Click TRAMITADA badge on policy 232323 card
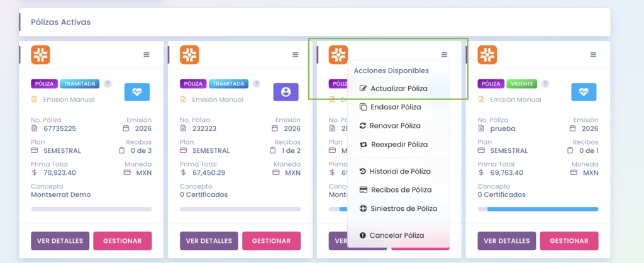Viewport: 644px width, 263px height. click(228, 84)
